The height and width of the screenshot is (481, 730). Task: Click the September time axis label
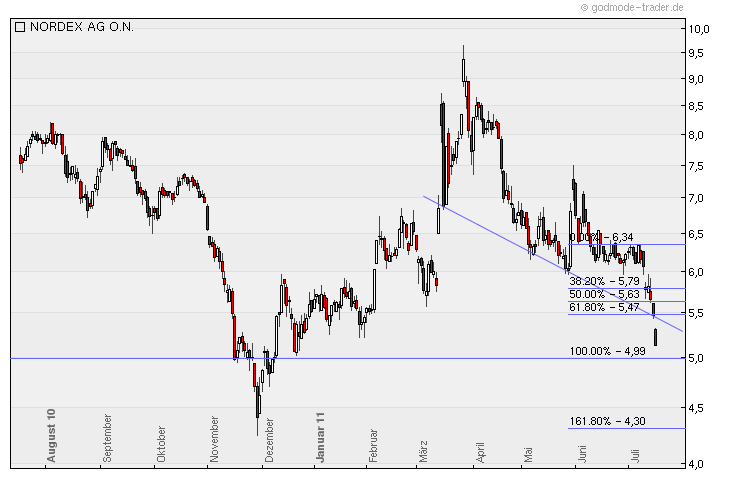click(x=107, y=438)
